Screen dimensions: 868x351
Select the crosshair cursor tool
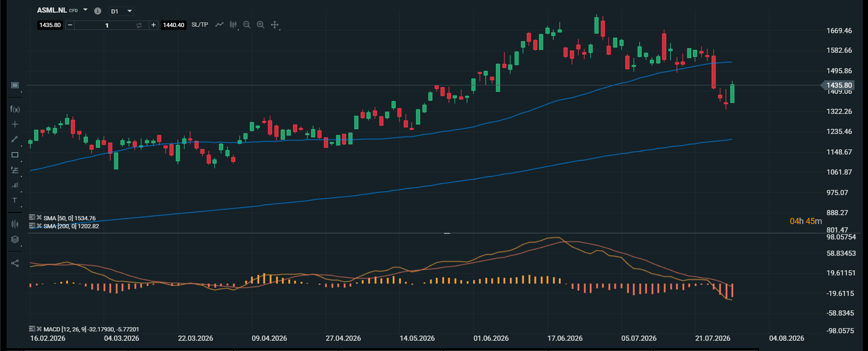pos(275,25)
